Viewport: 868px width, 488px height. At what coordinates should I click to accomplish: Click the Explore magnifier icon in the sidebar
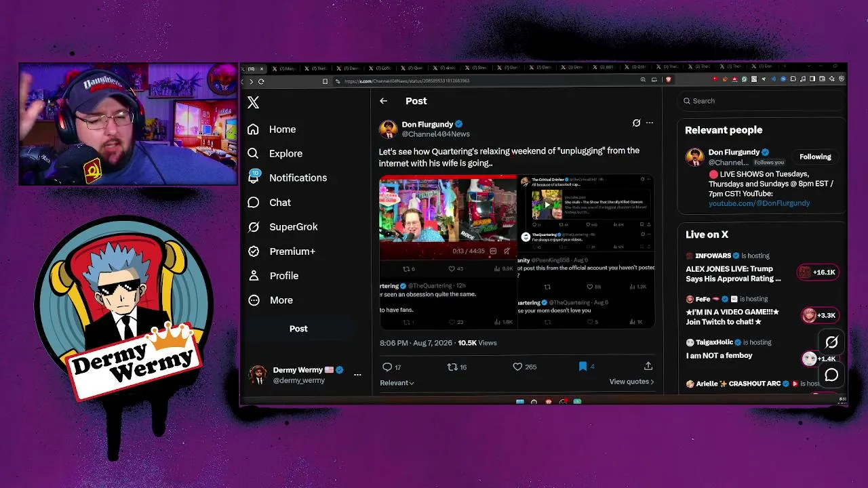[x=253, y=154]
